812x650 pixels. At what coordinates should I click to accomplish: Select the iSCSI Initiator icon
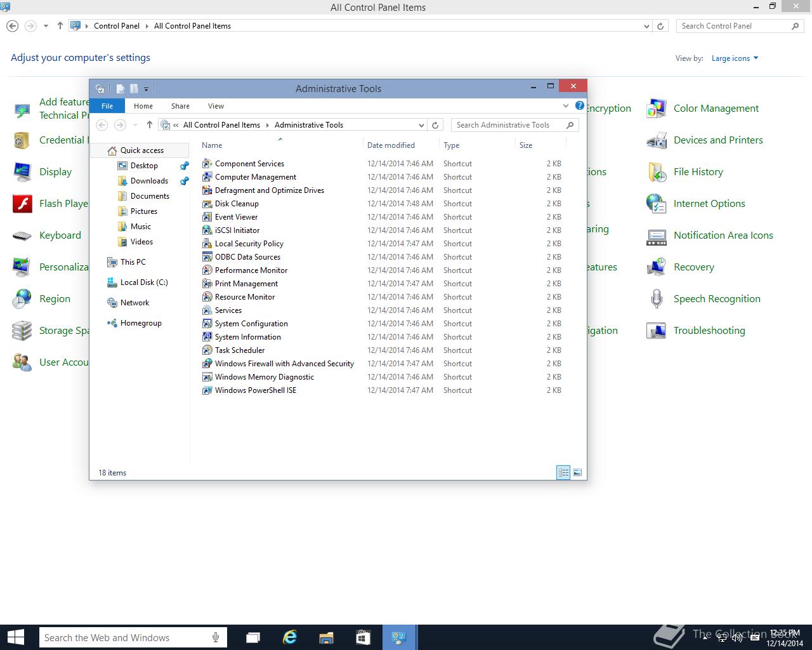point(207,230)
